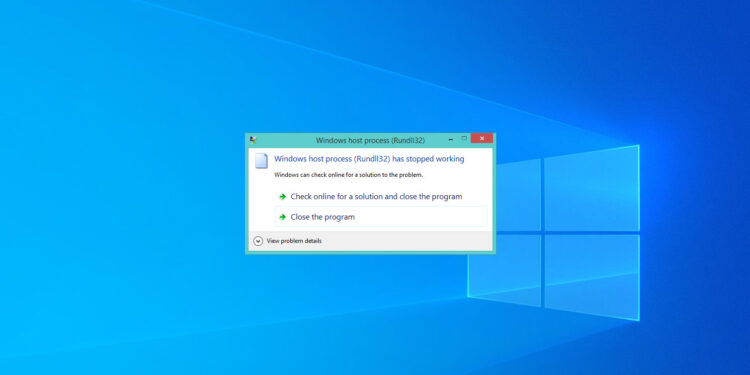Click the Rundll32 icon in the title bar
Image resolution: width=750 pixels, height=375 pixels.
254,140
